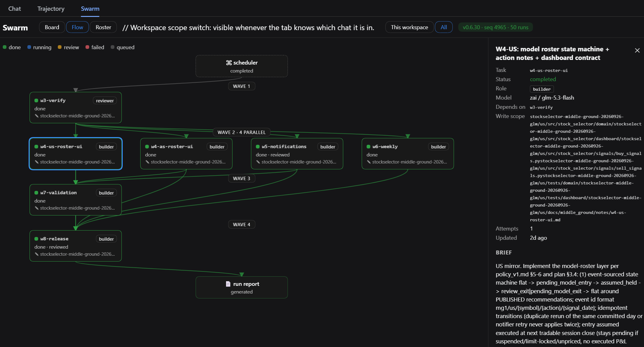Open the w3-verify task node
Image resolution: width=644 pixels, height=347 pixels.
[76, 108]
